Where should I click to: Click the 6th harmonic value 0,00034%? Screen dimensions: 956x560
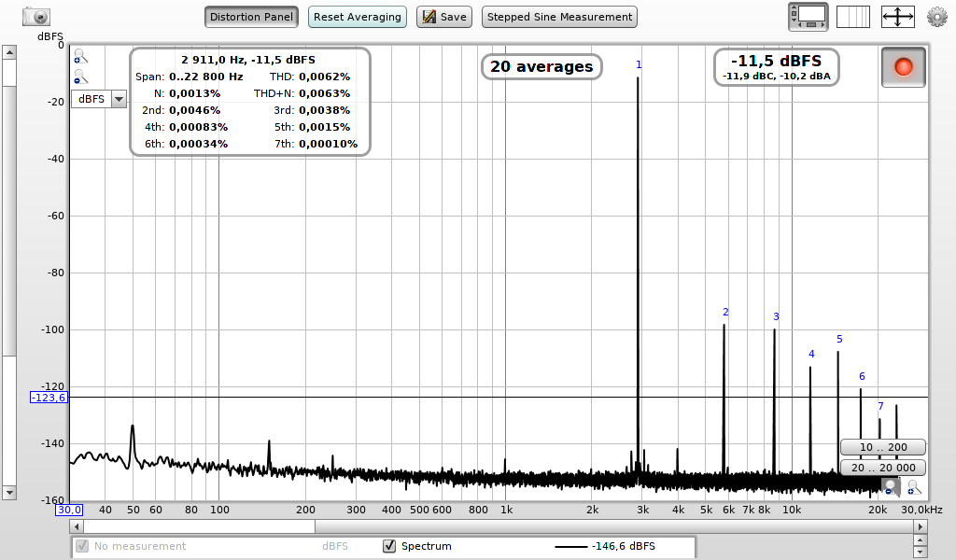pyautogui.click(x=198, y=145)
